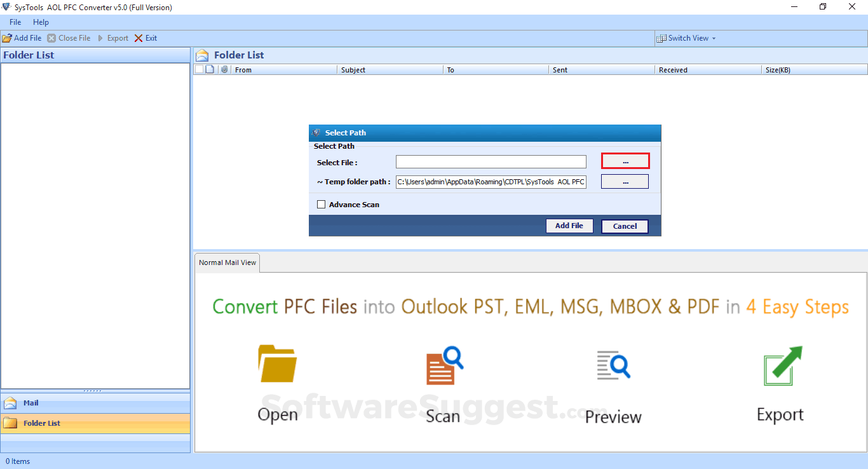868x469 pixels.
Task: Click the browse button for Temp folder path
Action: [625, 182]
